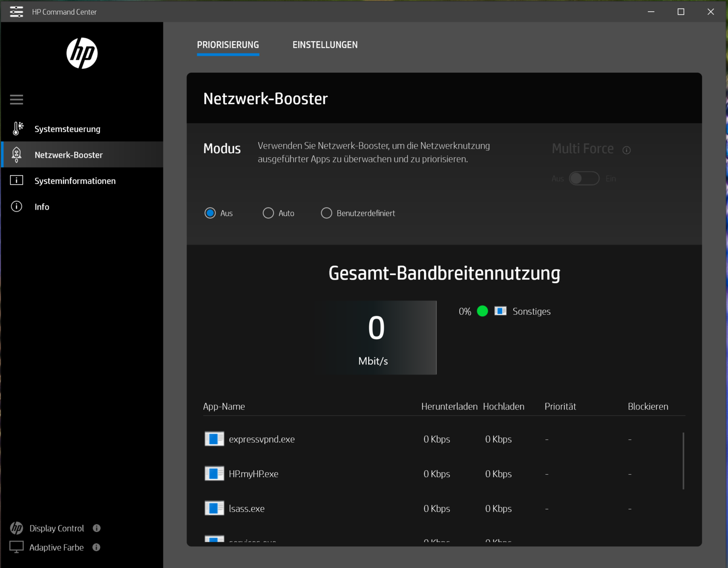Screen dimensions: 728x568
Task: Click the HP logo at top
Action: click(x=82, y=53)
